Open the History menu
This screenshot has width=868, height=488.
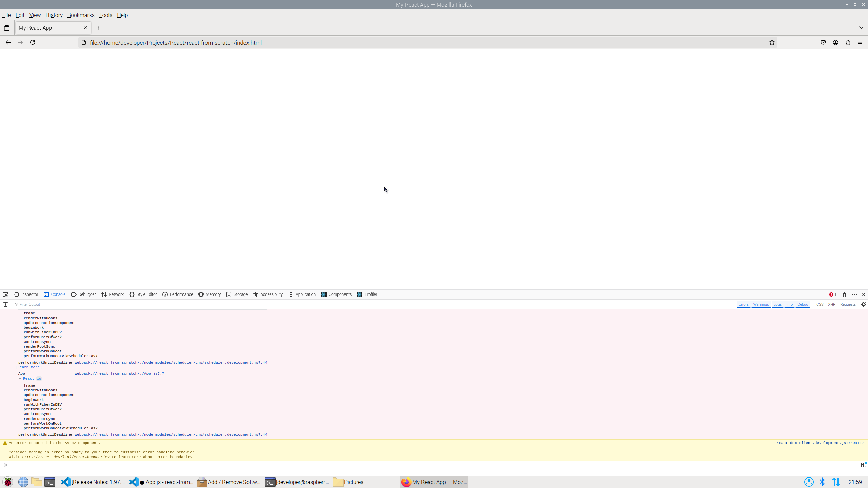54,15
